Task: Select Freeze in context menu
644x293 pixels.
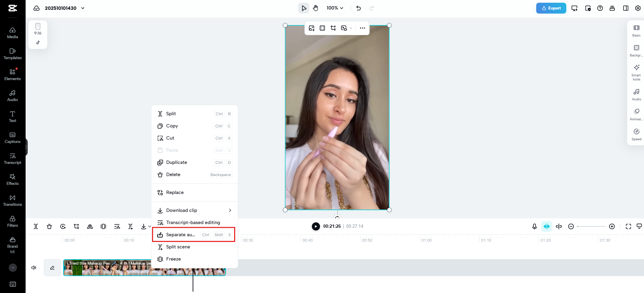Action: tap(195, 259)
